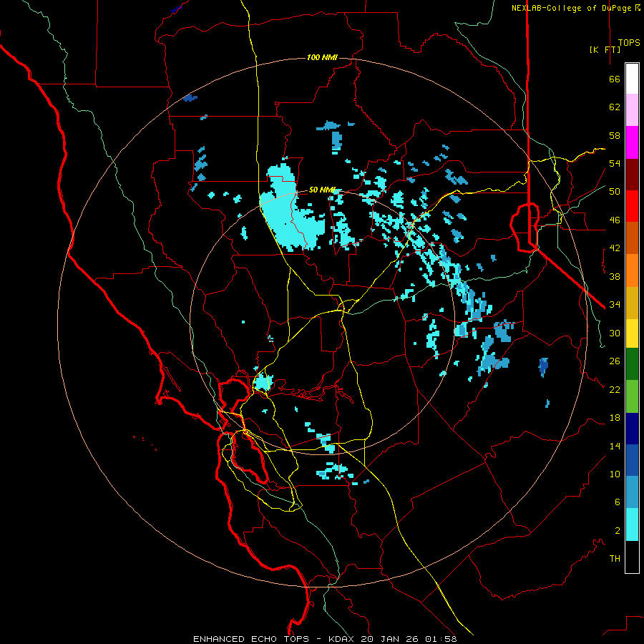644x644 pixels.
Task: Click the TH legend label
Action: coord(615,558)
